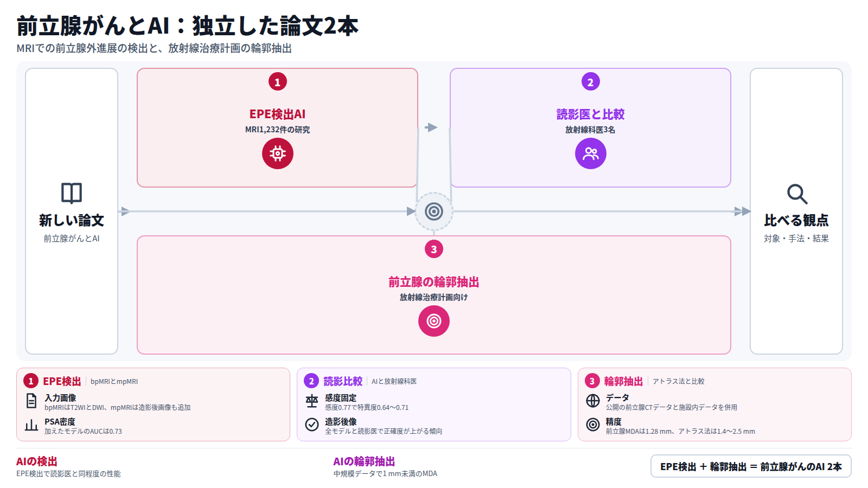Click the AIの輪郭抽出 footer heading
868x488 pixels.
[364, 461]
